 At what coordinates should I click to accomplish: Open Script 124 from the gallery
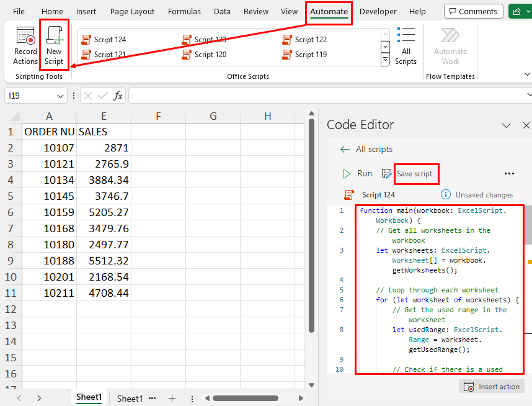coord(104,39)
